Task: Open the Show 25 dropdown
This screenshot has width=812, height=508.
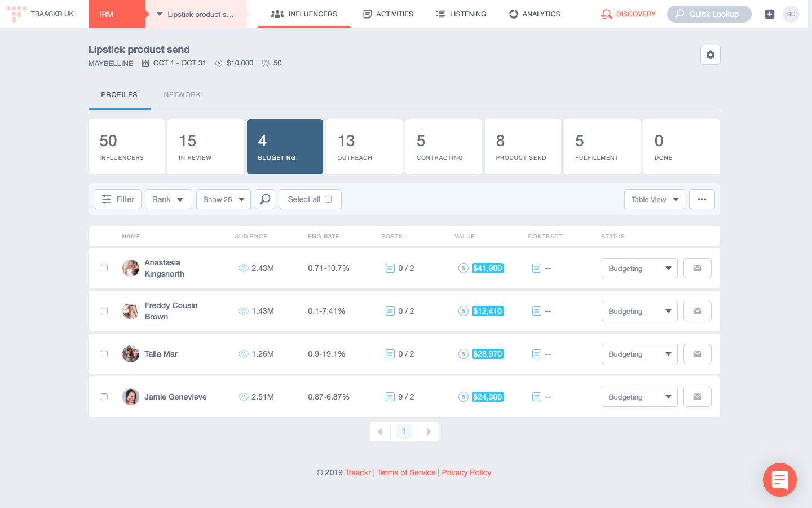Action: (223, 199)
